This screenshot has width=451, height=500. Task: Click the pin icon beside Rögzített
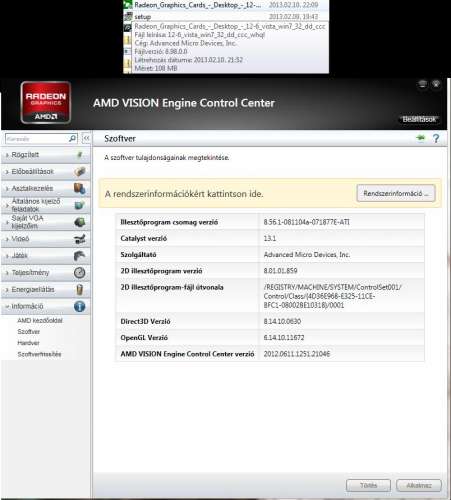(80, 155)
